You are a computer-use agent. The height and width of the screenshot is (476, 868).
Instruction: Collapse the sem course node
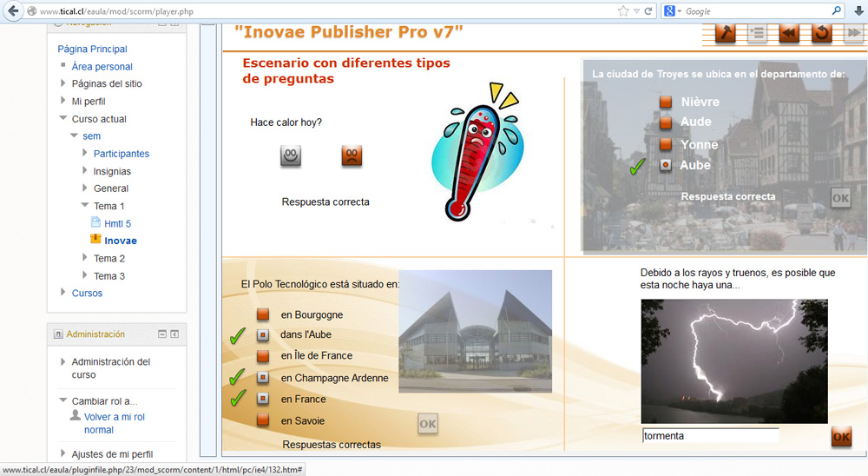[x=74, y=136]
